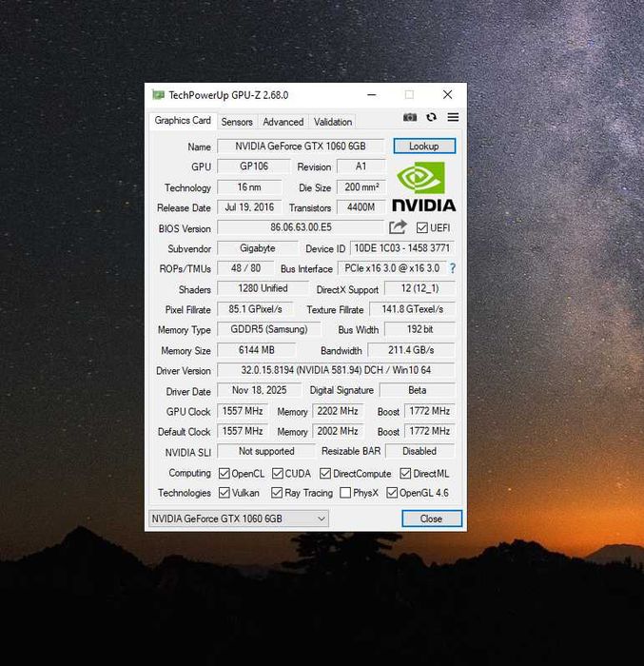
Task: Click the GPU Clock row 1557 MHz value
Action: pos(243,411)
